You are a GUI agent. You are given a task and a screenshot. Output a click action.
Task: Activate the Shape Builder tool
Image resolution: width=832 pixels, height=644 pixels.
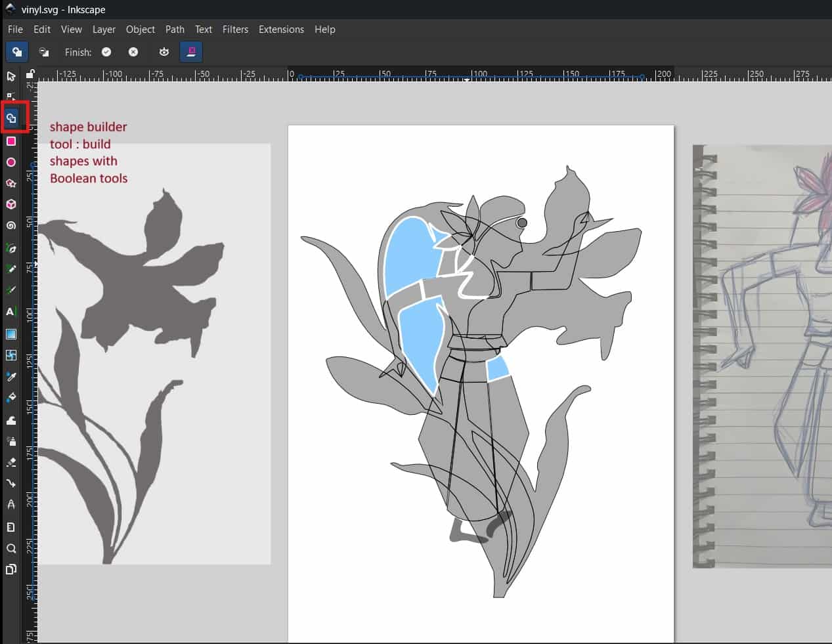click(11, 119)
